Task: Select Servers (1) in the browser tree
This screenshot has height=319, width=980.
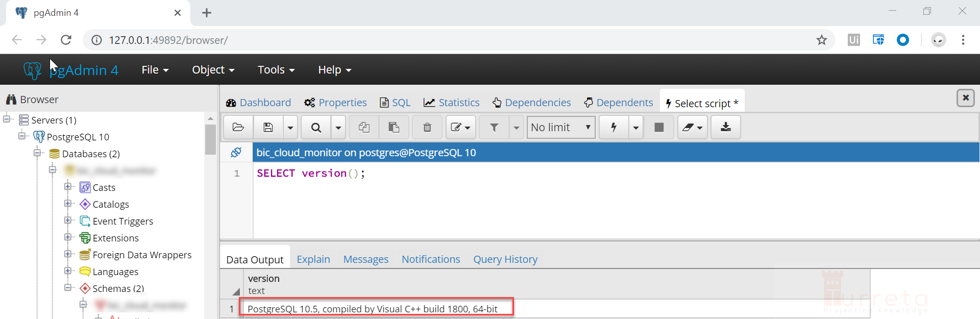Action: [x=54, y=120]
